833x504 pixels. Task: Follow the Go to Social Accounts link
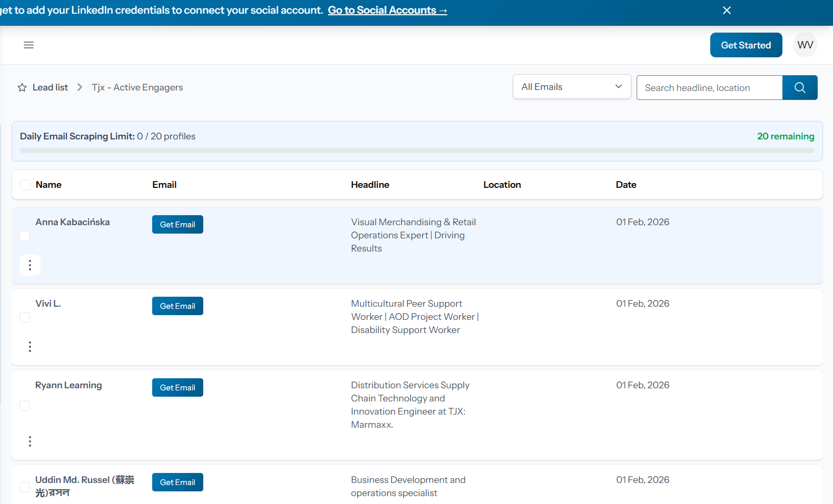(x=387, y=11)
